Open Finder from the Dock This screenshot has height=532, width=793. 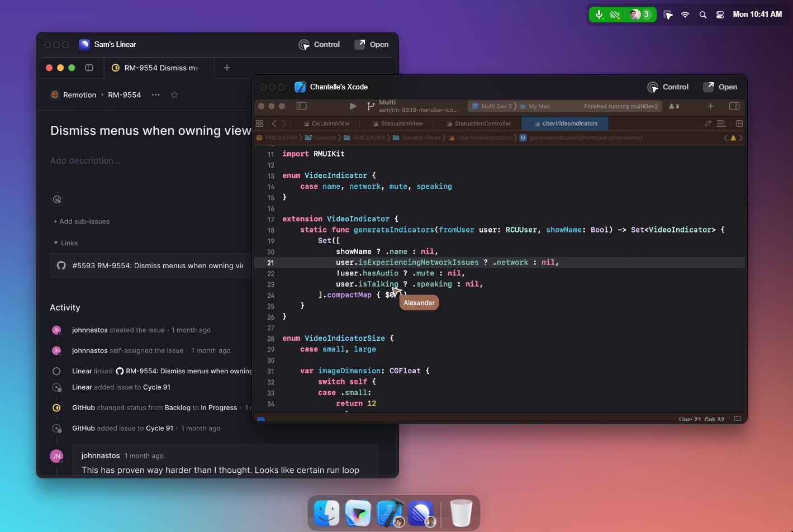(x=327, y=512)
